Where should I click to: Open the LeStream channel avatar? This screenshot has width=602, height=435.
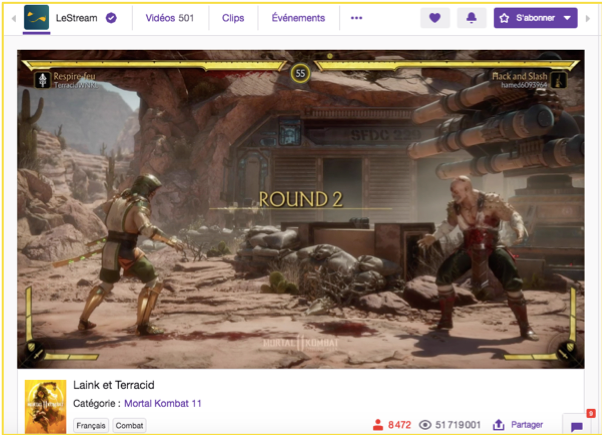[36, 18]
